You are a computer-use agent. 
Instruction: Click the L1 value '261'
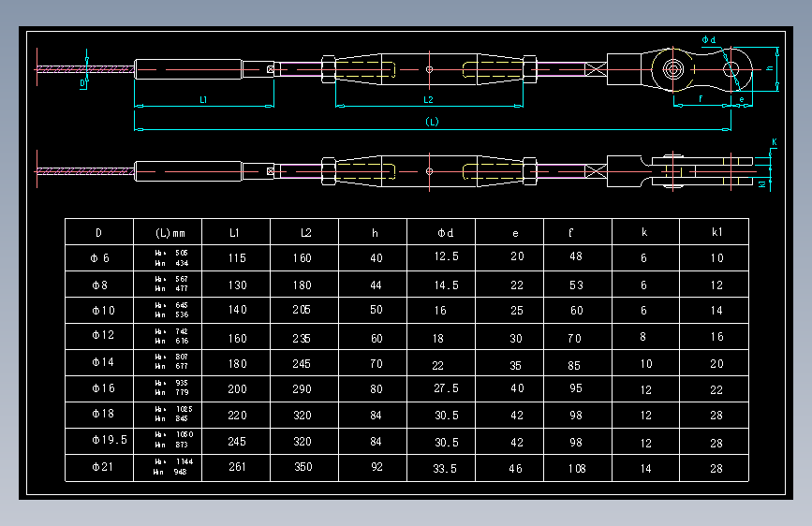[237, 466]
